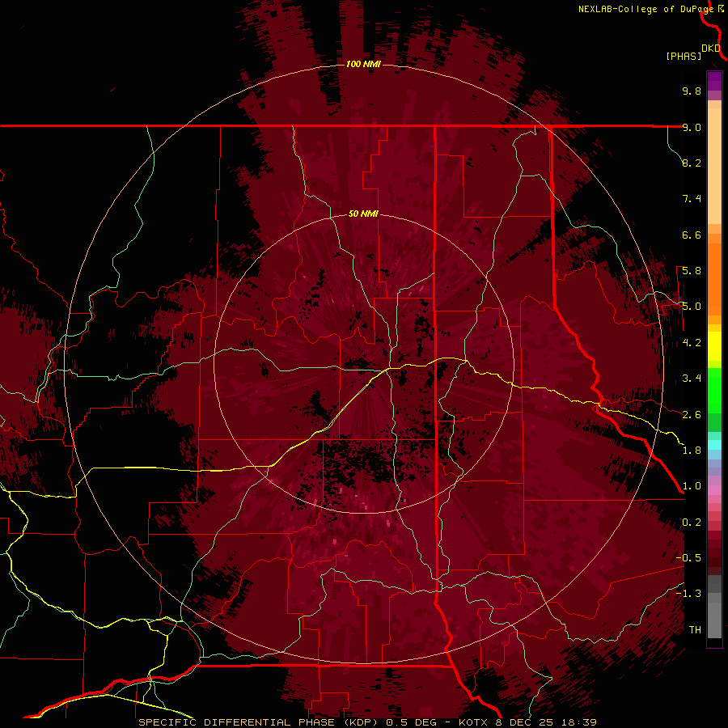Select the bright yellow color bar segment
The image size is (728, 728).
[x=714, y=346]
